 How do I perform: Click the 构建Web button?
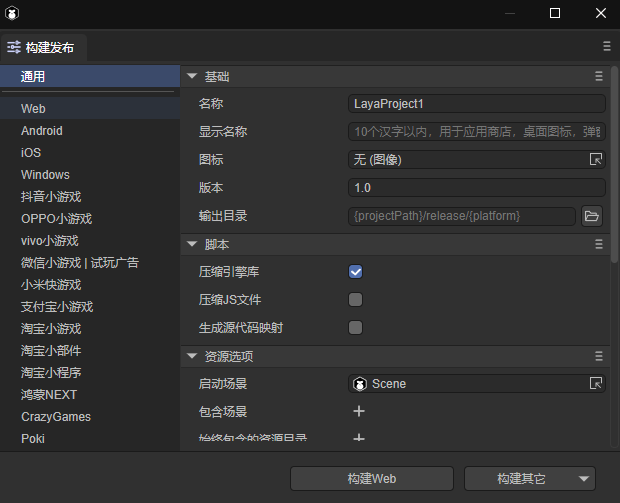click(x=372, y=479)
